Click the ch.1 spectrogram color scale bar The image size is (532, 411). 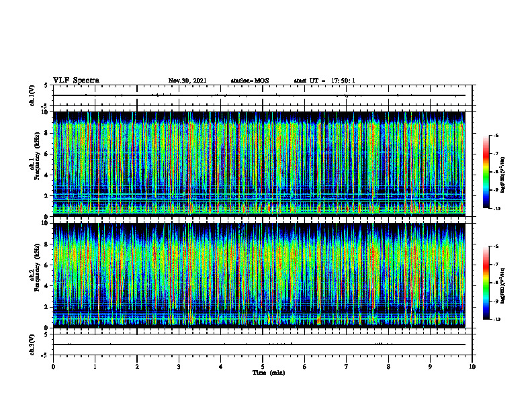486,172
